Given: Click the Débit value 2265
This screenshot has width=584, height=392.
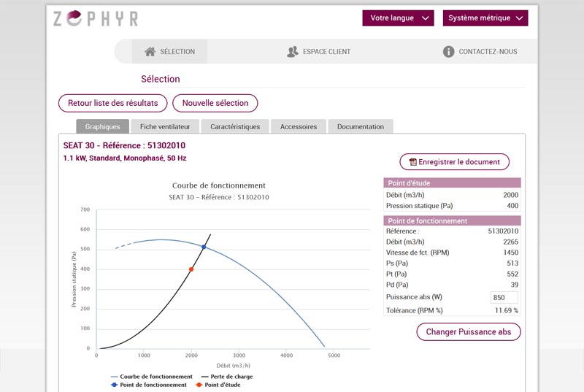Looking at the screenshot, I should pyautogui.click(x=510, y=242).
